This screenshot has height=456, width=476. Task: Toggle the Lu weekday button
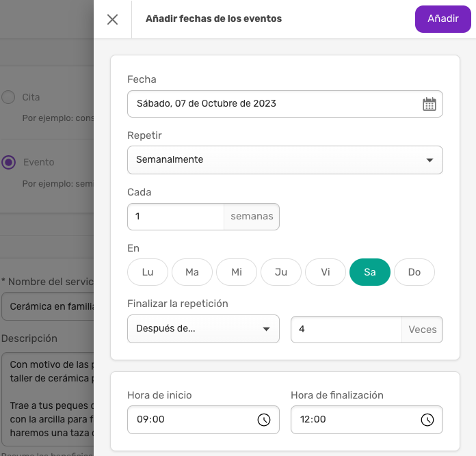[x=148, y=272]
